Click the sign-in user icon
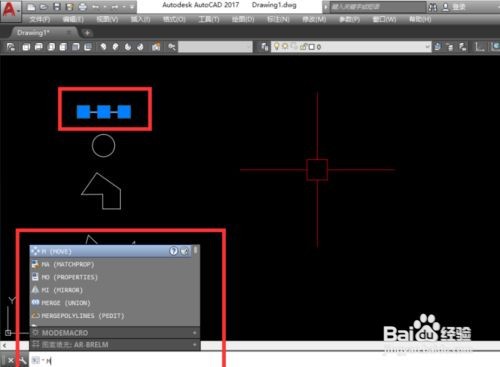 [x=446, y=7]
